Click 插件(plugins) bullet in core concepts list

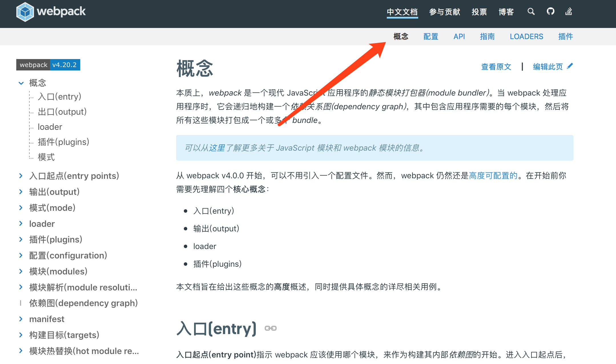click(217, 264)
